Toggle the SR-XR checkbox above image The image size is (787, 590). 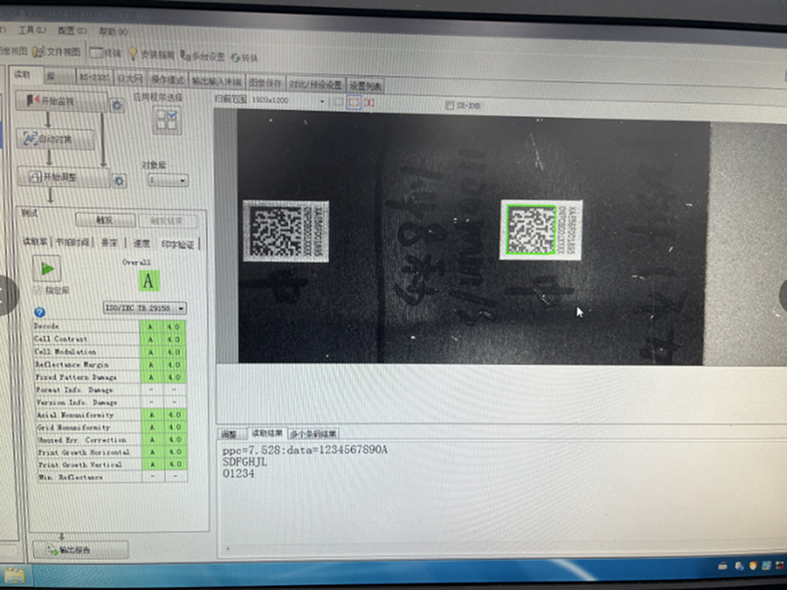pyautogui.click(x=450, y=105)
